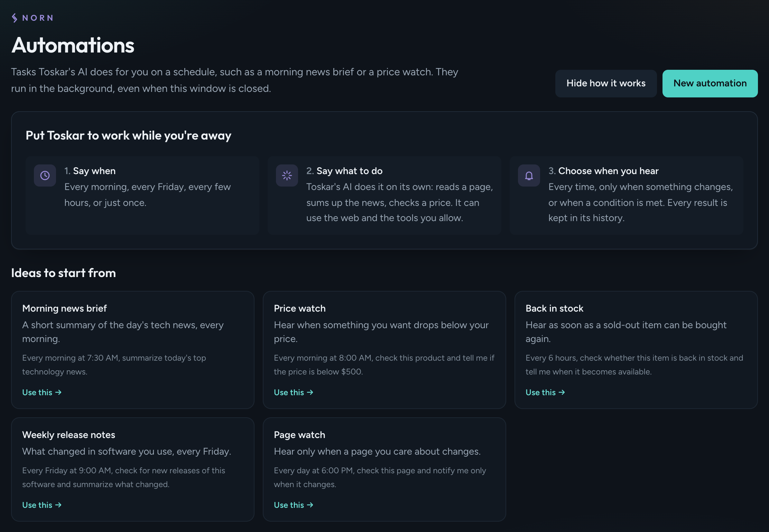The height and width of the screenshot is (532, 769).
Task: Click the Put Toskar to work heading
Action: [x=129, y=135]
